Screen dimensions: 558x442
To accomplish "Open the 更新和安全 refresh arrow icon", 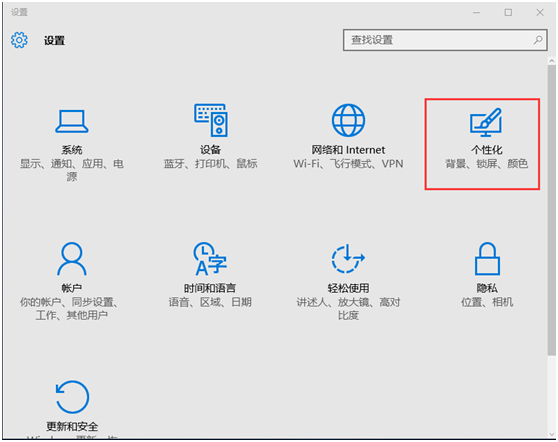I will click(72, 397).
